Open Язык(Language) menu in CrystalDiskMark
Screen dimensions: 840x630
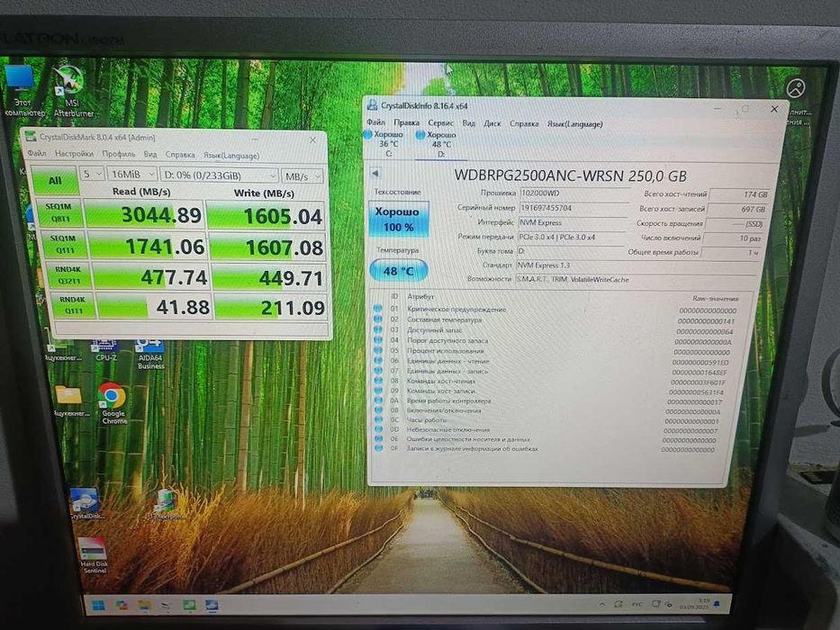tap(230, 156)
